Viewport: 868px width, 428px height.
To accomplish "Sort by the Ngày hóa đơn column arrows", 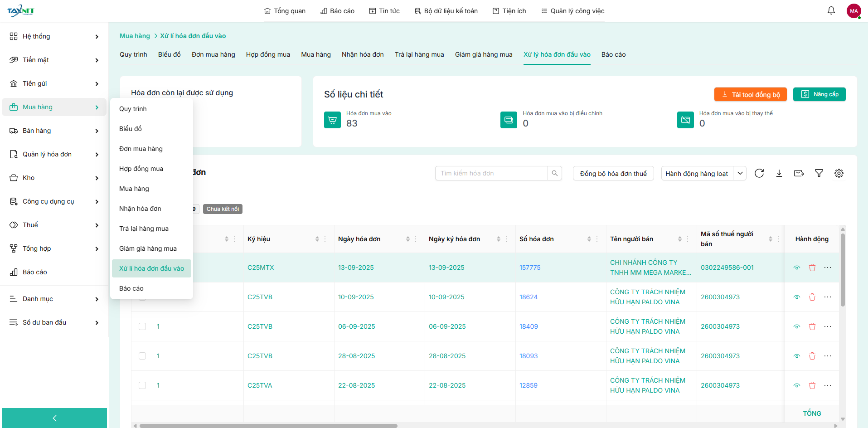I will tap(408, 239).
